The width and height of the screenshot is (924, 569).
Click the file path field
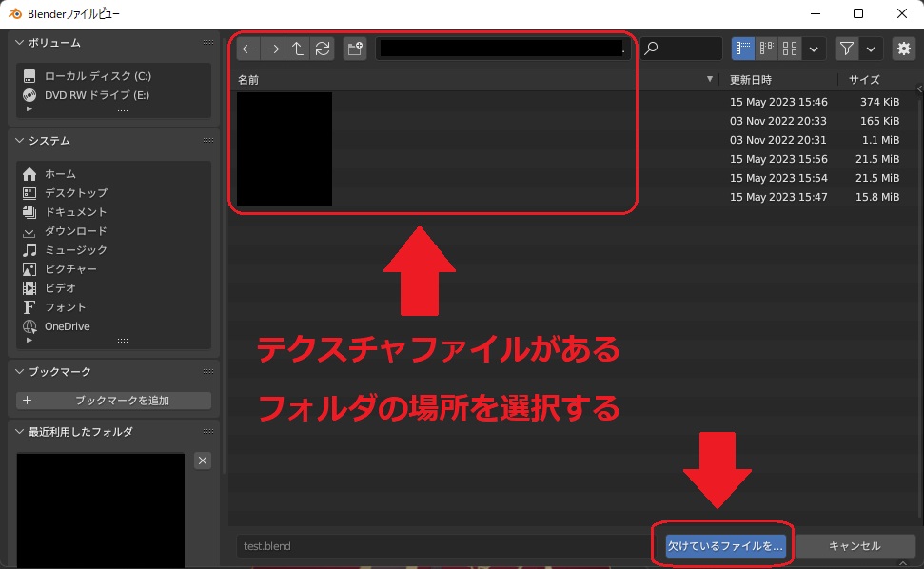tap(502, 49)
